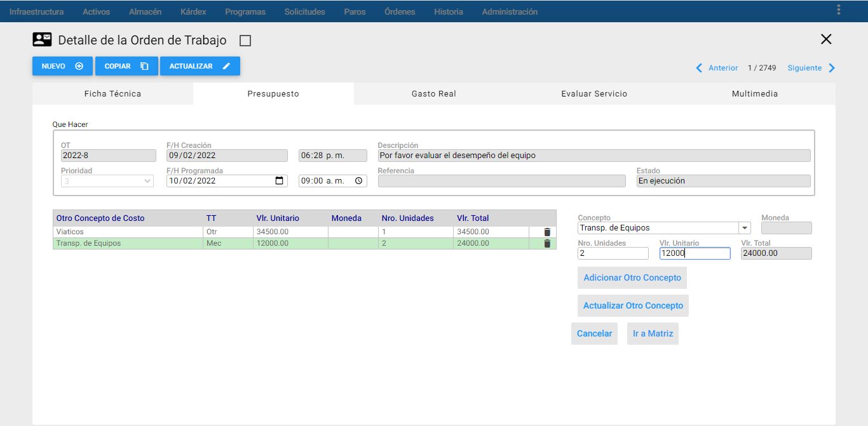This screenshot has width=868, height=426.
Task: Go to the Anterior record
Action: (x=723, y=68)
